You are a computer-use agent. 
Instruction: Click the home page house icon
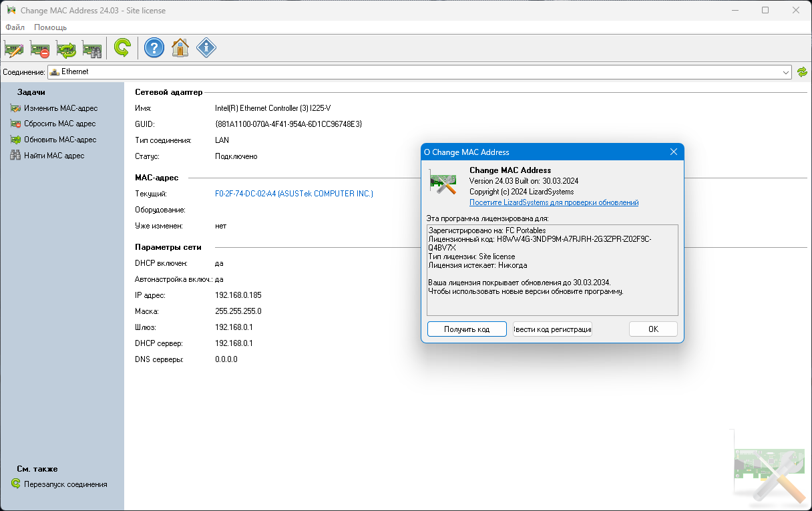point(180,48)
